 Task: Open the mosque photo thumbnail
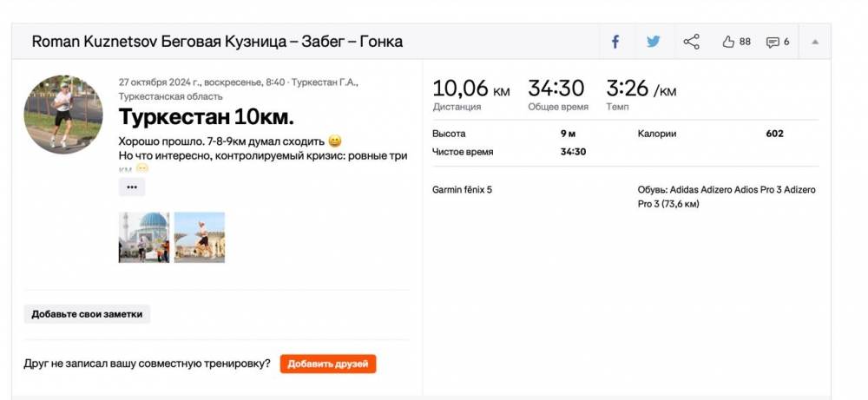(143, 237)
